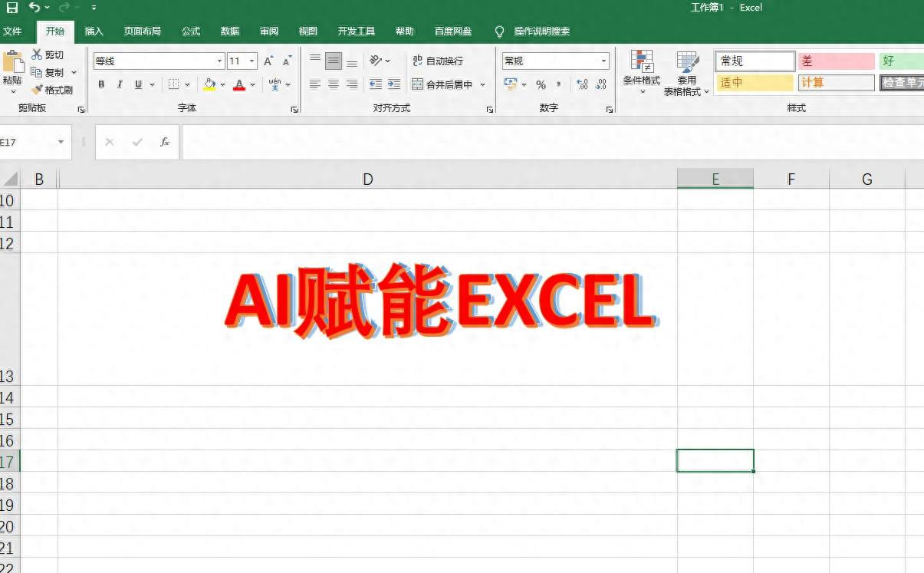Switch to the Insert (插入) ribbon tab
This screenshot has width=924, height=573.
point(94,31)
